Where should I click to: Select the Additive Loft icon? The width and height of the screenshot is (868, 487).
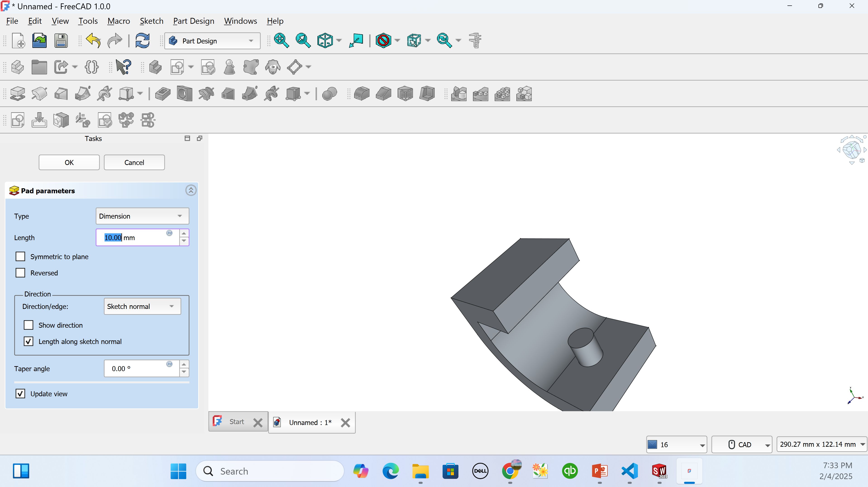point(61,94)
